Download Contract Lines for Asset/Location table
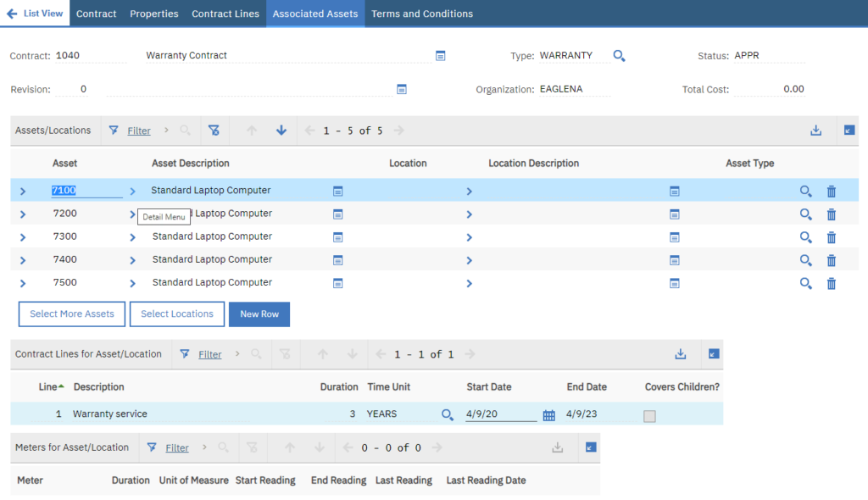The height and width of the screenshot is (500, 868). 680,354
